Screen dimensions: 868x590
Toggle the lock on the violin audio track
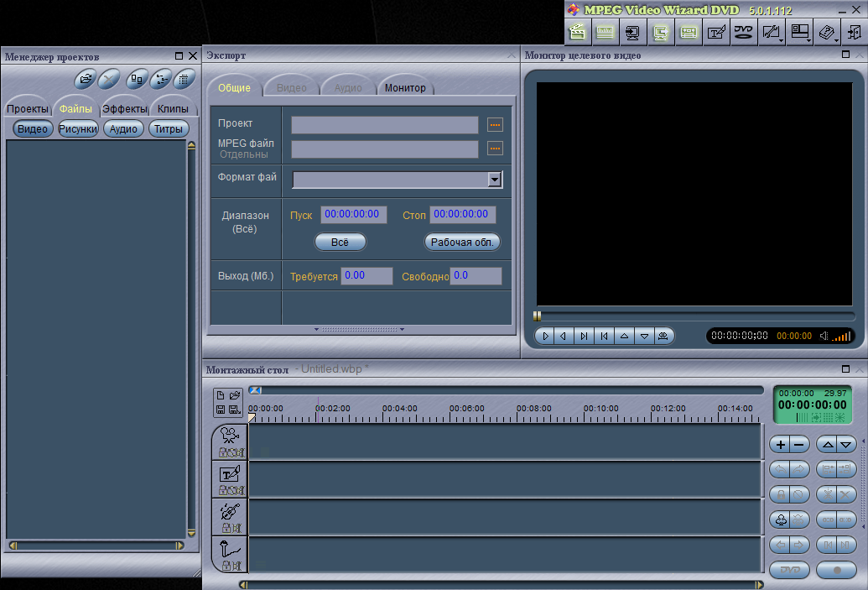coord(226,528)
